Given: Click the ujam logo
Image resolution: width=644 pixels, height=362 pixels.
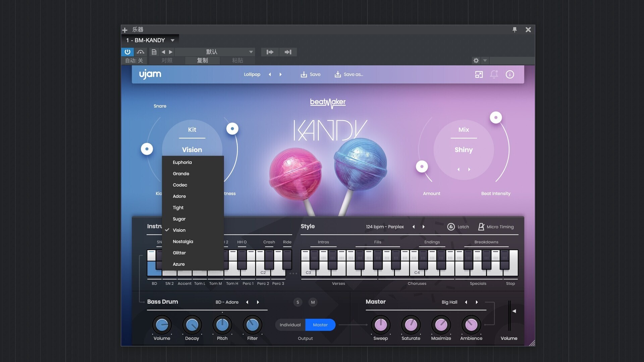Looking at the screenshot, I should (150, 74).
